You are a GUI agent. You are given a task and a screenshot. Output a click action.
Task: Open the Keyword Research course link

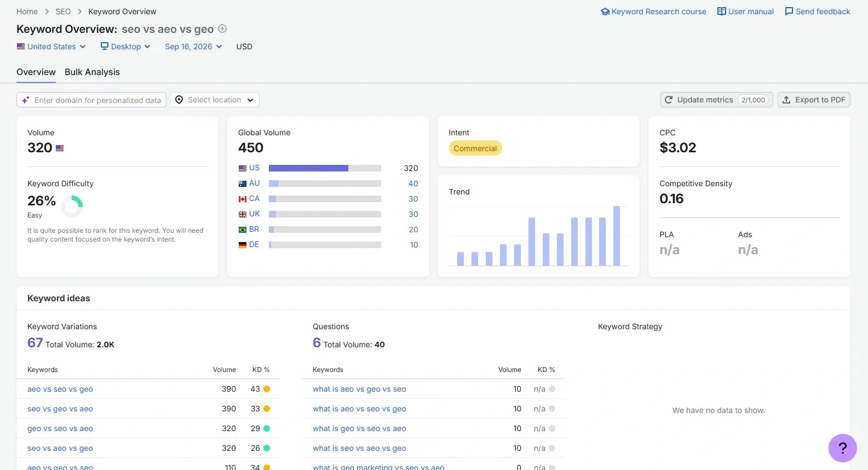653,12
